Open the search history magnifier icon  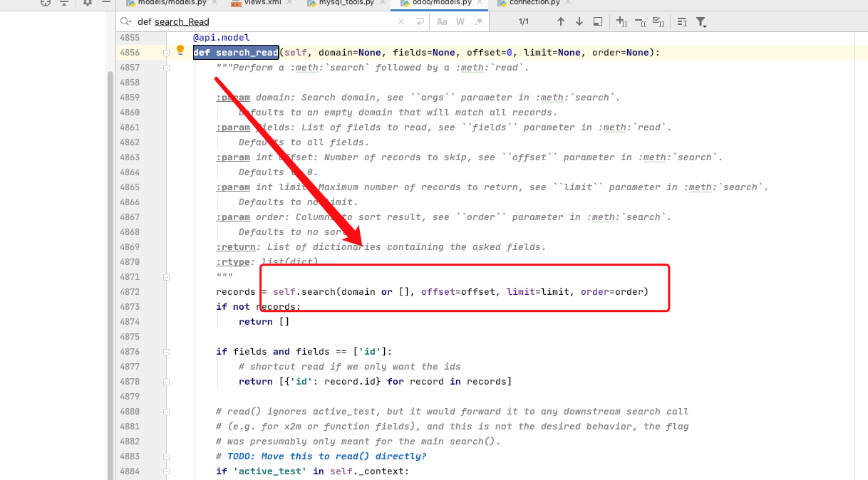pyautogui.click(x=125, y=21)
